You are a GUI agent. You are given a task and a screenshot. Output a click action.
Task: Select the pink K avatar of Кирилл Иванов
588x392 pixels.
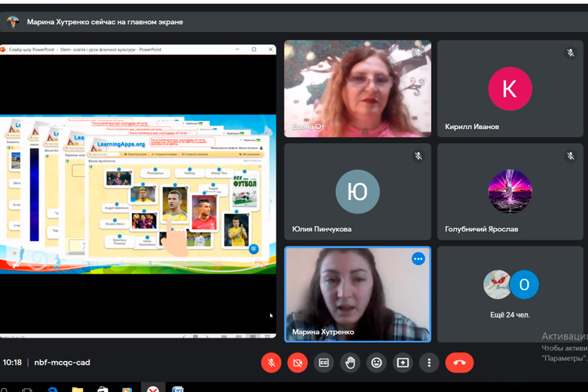point(510,89)
